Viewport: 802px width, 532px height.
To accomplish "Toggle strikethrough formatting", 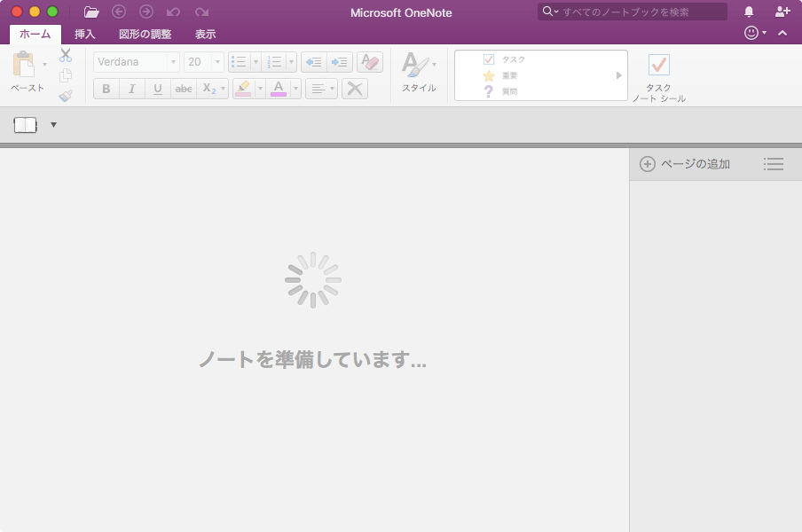I will pos(184,89).
